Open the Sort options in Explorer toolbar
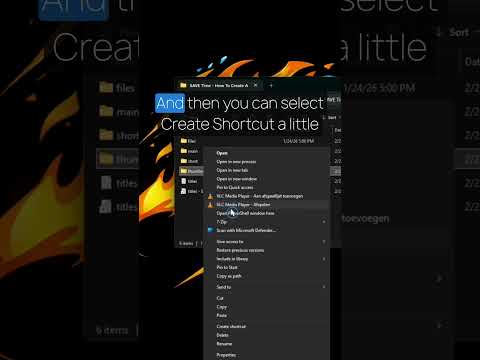The width and height of the screenshot is (480, 360). tap(332, 118)
